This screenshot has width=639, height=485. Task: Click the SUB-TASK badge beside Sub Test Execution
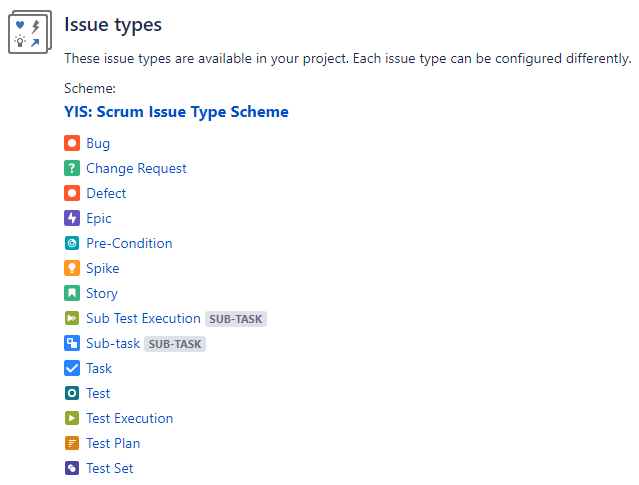tap(236, 319)
